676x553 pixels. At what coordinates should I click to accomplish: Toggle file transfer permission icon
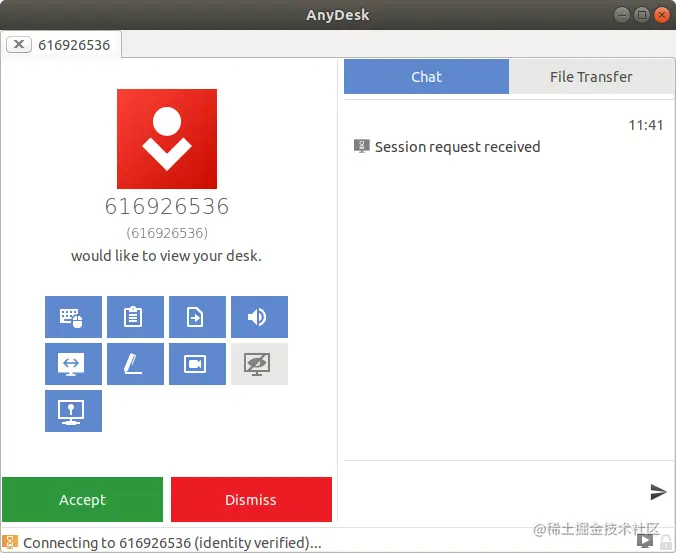point(197,317)
